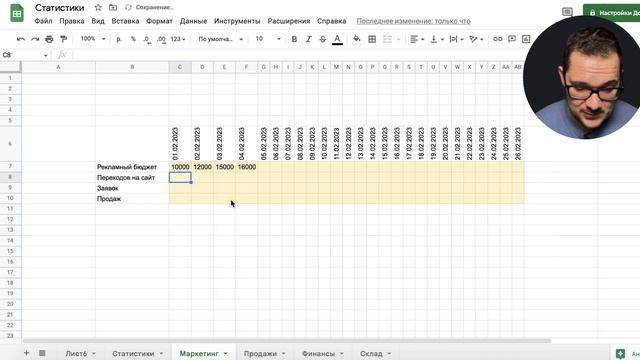Open the borders tool
Image resolution: width=640 pixels, height=360 pixels.
pyautogui.click(x=372, y=39)
